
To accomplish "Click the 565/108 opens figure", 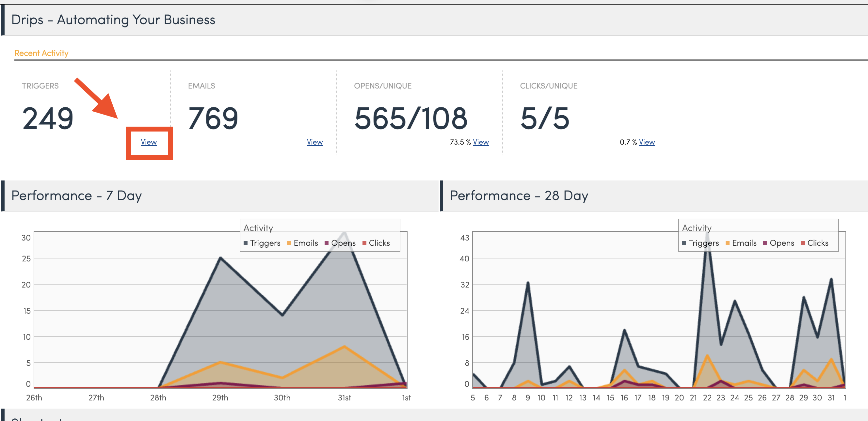I will [411, 118].
